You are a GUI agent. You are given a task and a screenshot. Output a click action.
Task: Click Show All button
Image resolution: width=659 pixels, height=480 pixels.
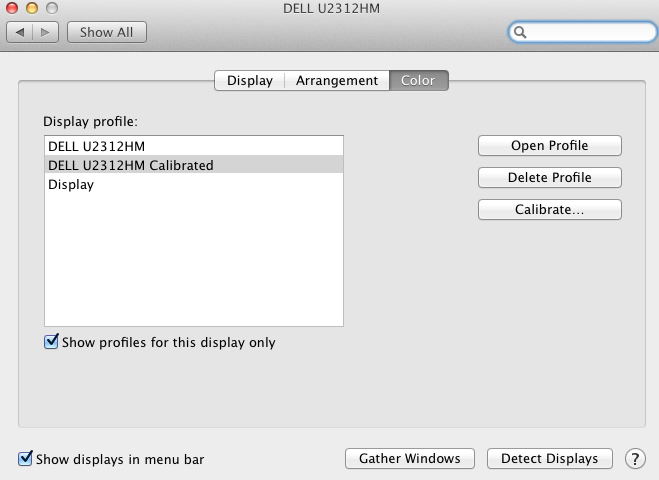pos(107,32)
